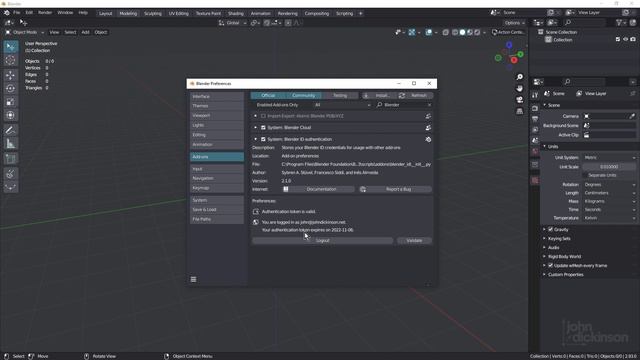Open the Themes section in Preferences
The image size is (640, 360).
point(217,106)
